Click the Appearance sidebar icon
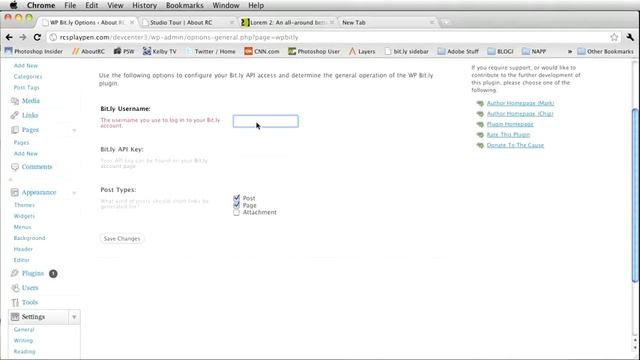Viewport: 640px width, 360px height. tap(15, 192)
